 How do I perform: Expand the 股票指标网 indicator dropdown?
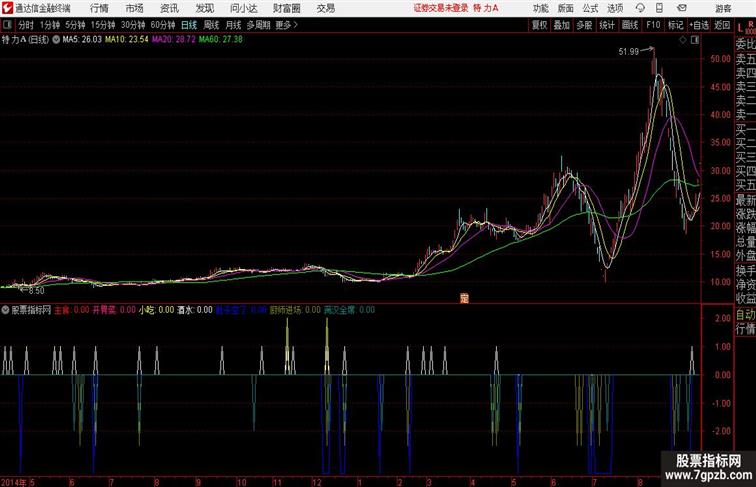[5, 310]
